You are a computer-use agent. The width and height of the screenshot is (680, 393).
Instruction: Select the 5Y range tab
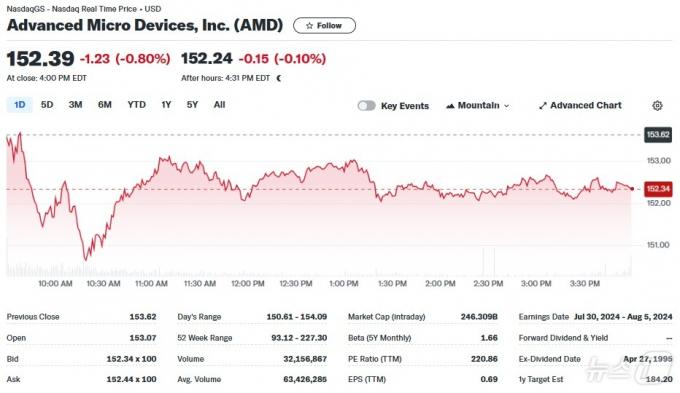point(192,105)
